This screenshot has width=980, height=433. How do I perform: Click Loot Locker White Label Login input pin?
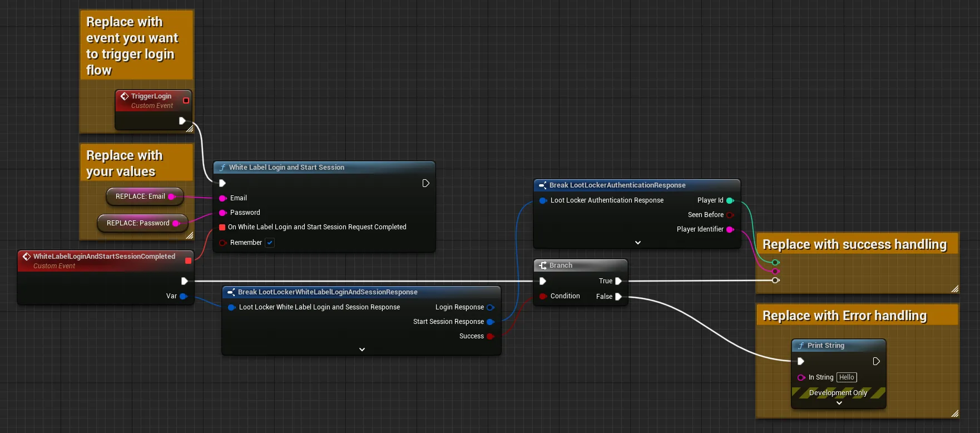232,307
